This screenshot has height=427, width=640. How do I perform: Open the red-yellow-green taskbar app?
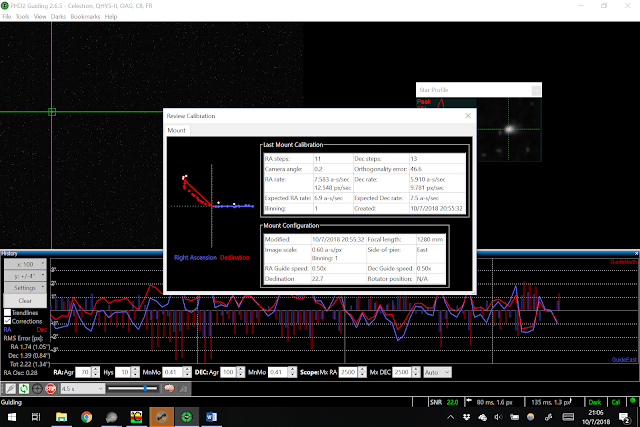tap(136, 417)
